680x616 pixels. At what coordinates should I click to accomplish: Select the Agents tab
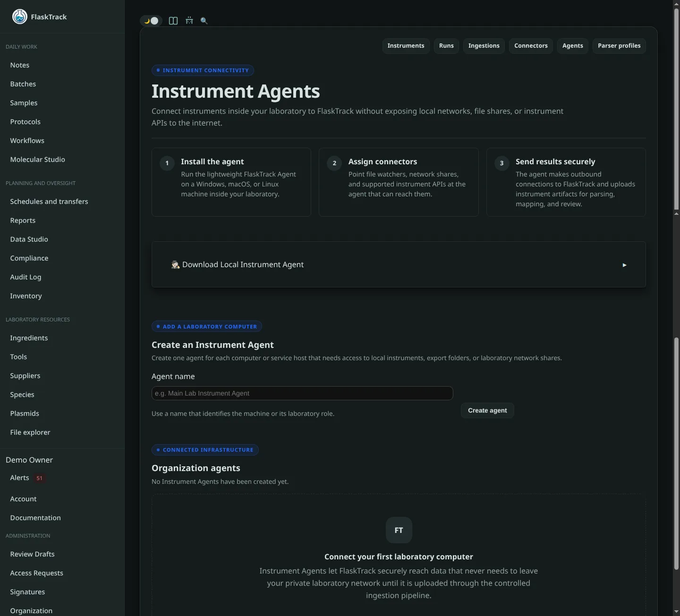(572, 46)
